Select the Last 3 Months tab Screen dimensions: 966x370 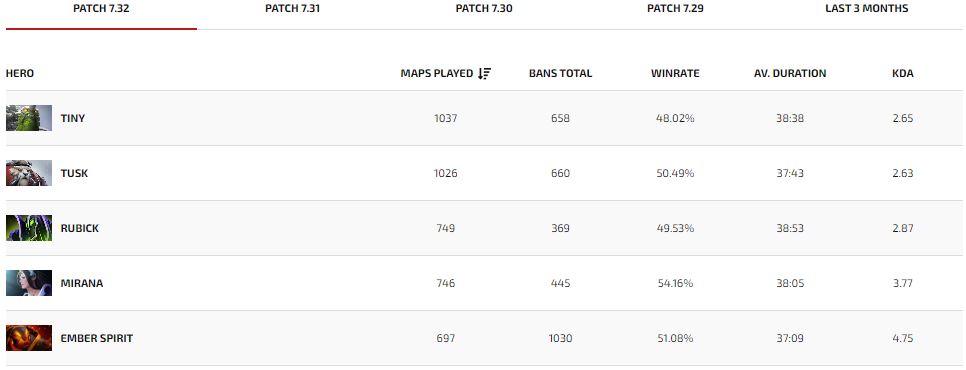pyautogui.click(x=866, y=9)
